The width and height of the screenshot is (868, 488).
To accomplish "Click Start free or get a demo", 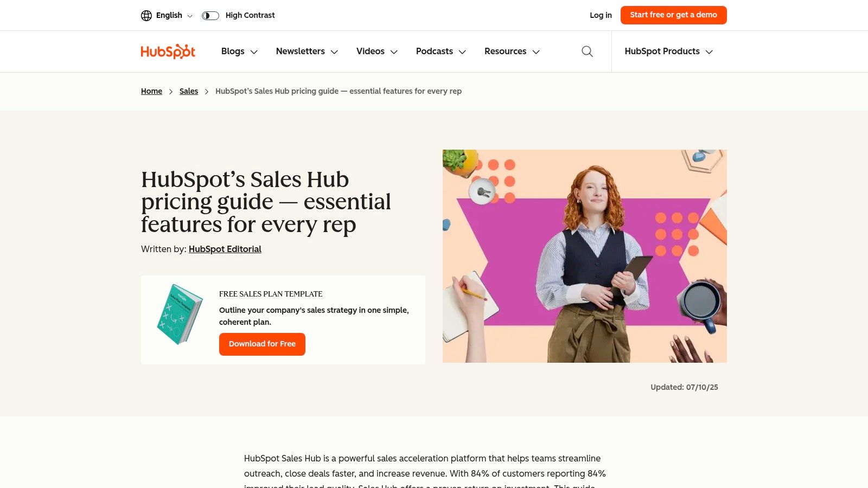I will [674, 15].
